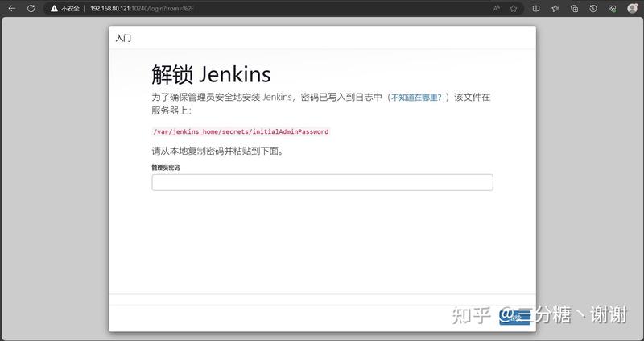
Task: Open browser essentials heart icon
Action: tap(613, 8)
